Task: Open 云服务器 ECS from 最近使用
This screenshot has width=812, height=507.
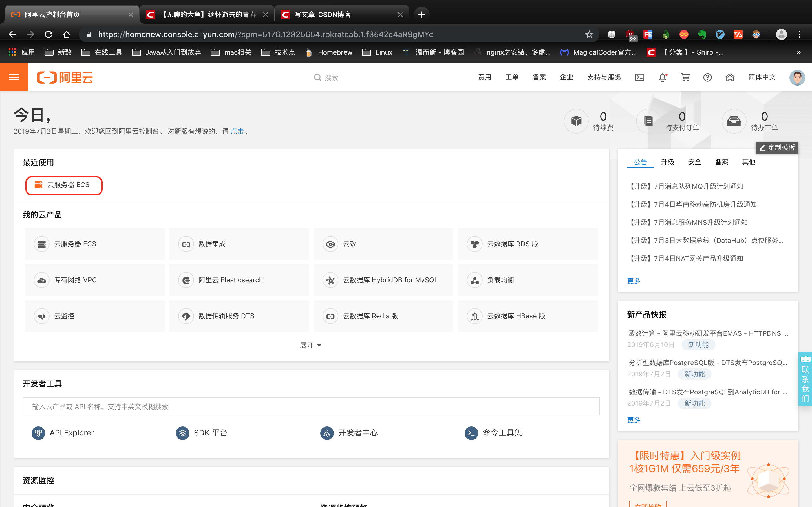Action: 64,185
